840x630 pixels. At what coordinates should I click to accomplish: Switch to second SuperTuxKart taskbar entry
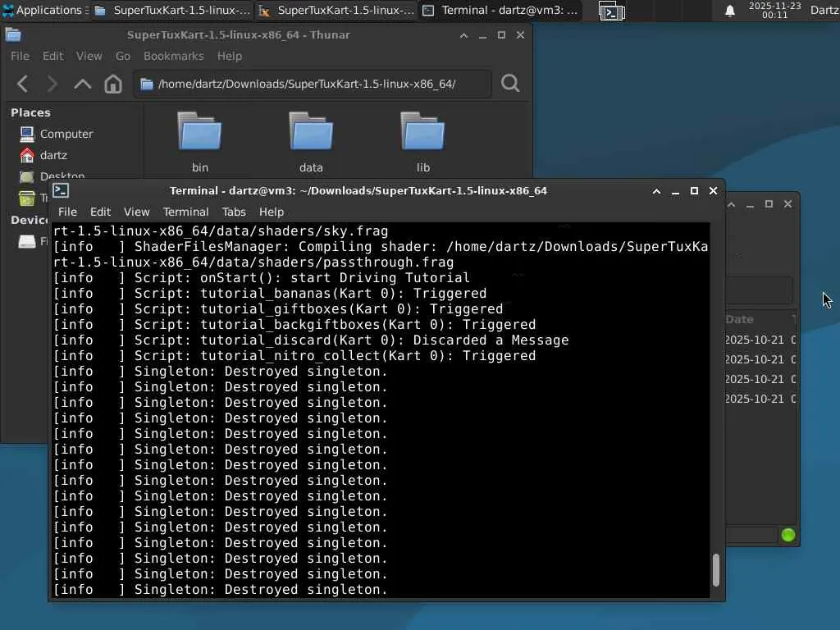(336, 10)
